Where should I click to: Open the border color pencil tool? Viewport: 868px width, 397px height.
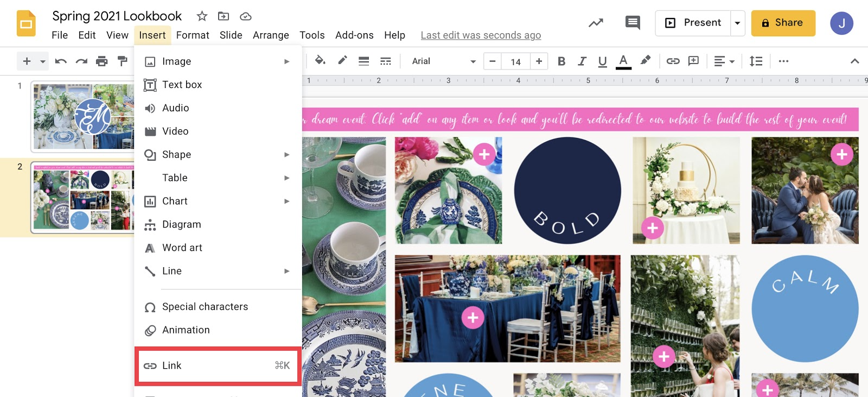pos(342,61)
